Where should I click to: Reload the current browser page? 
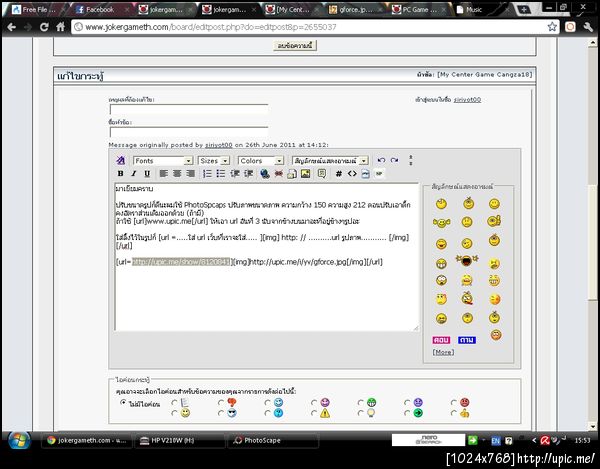click(x=44, y=27)
